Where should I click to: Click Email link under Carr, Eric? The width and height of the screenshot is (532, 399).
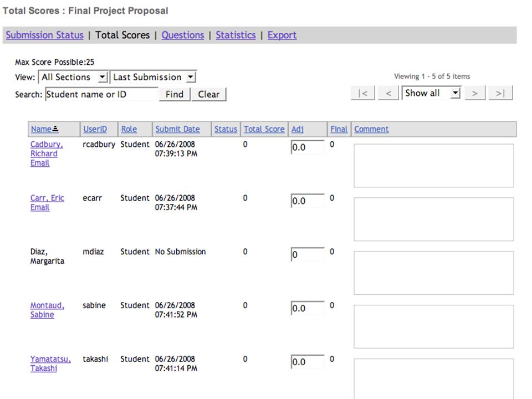(40, 207)
